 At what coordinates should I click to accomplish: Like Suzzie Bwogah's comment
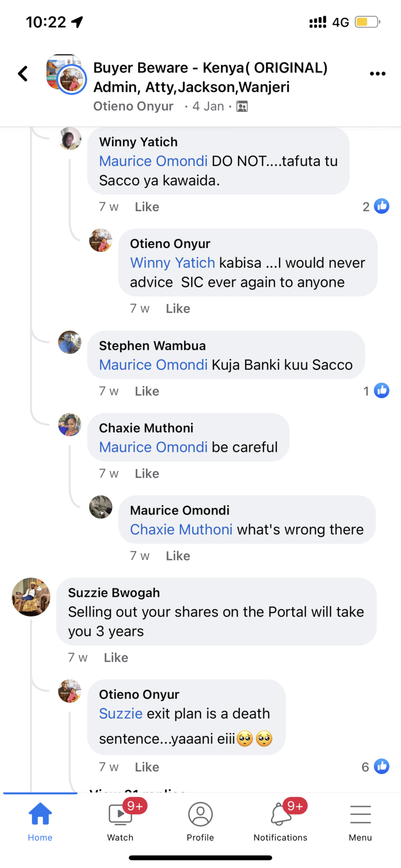pos(116,657)
